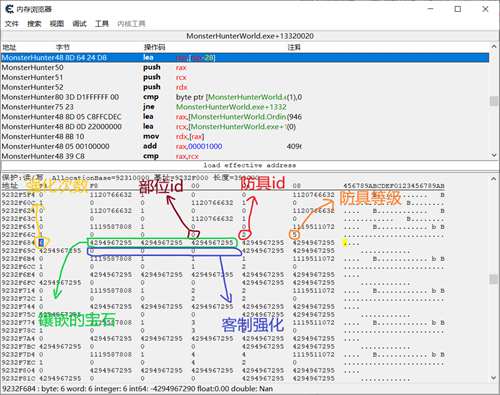This screenshot has width=500, height=395.
Task: Select the jne MonsterHunterWorld.exe+1332 row
Action: tap(245, 107)
